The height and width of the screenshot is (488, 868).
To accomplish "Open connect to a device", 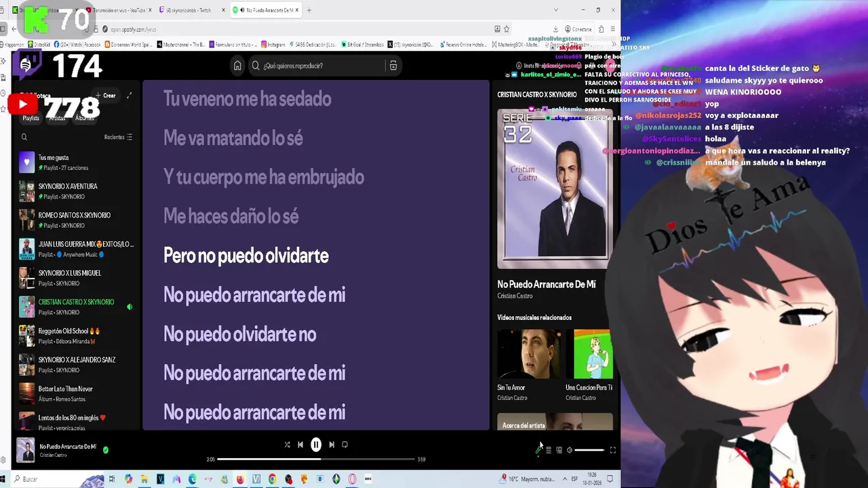I will click(559, 450).
